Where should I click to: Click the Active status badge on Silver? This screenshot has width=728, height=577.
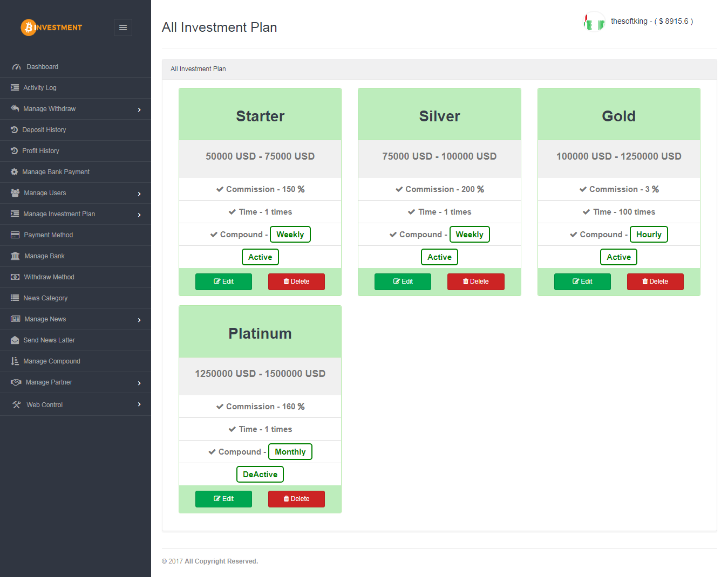click(x=439, y=257)
